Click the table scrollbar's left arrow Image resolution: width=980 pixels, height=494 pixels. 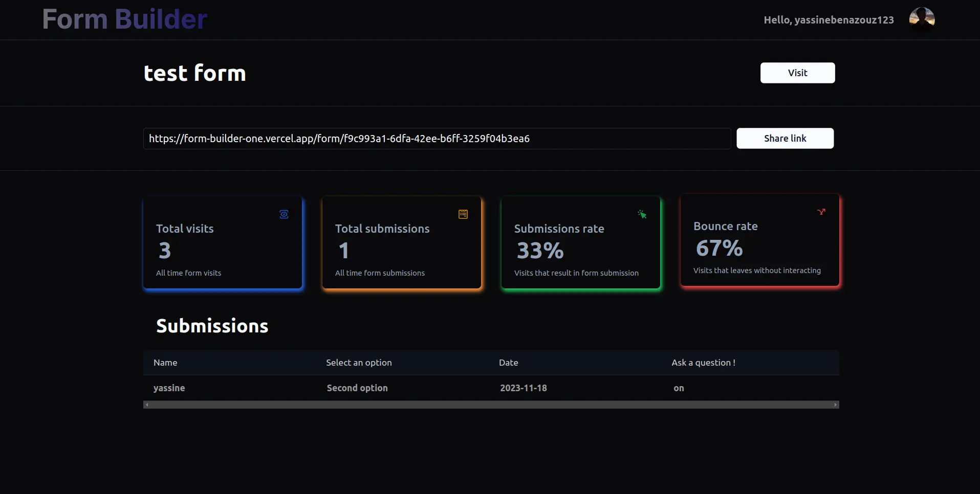[147, 405]
